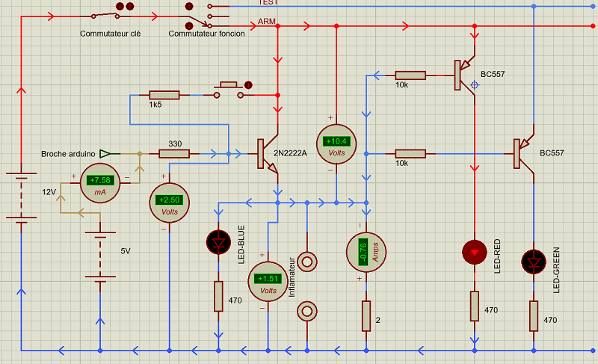This screenshot has width=598, height=364.
Task: Select the voltmeter reading +1.51
Action: 268,282
